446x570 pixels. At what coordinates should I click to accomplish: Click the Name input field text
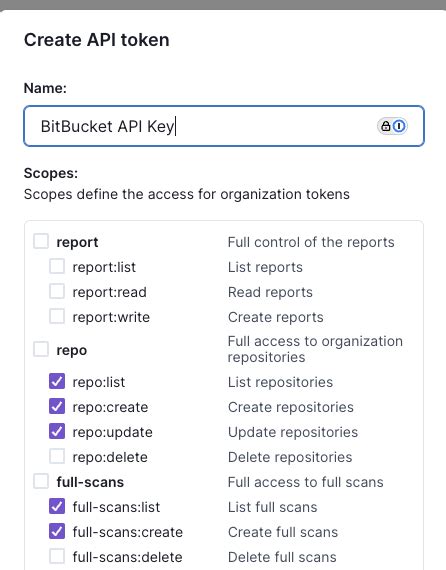tap(108, 127)
